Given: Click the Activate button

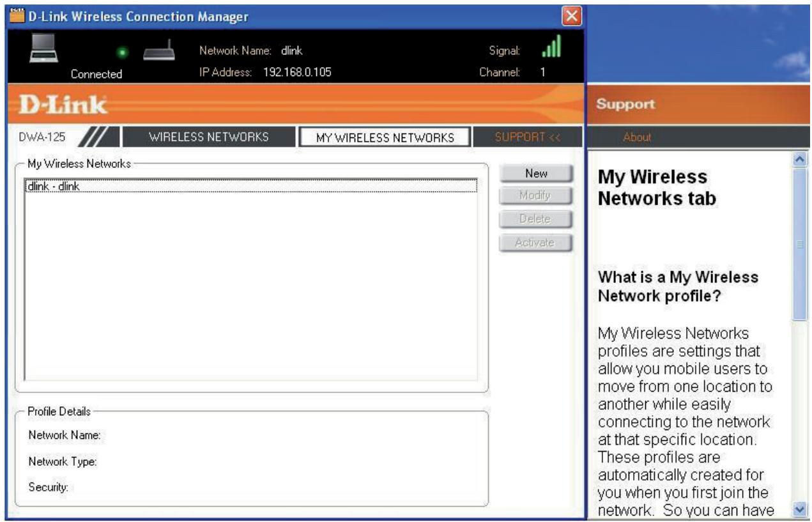Looking at the screenshot, I should click(x=535, y=242).
